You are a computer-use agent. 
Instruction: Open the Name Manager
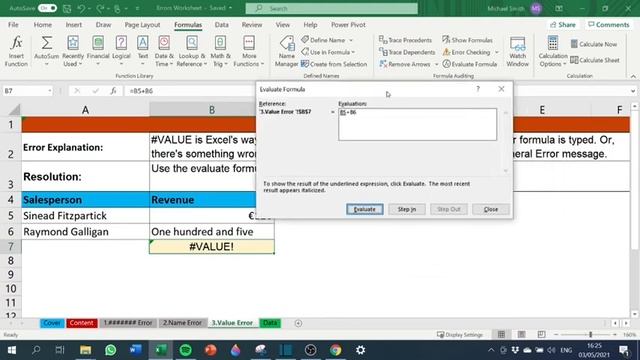point(287,51)
